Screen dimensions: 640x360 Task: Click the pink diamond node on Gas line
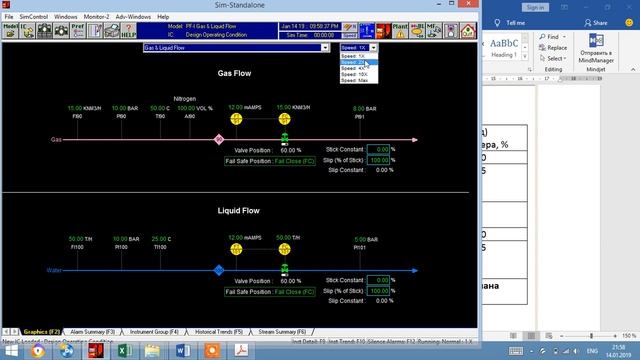pos(219,140)
